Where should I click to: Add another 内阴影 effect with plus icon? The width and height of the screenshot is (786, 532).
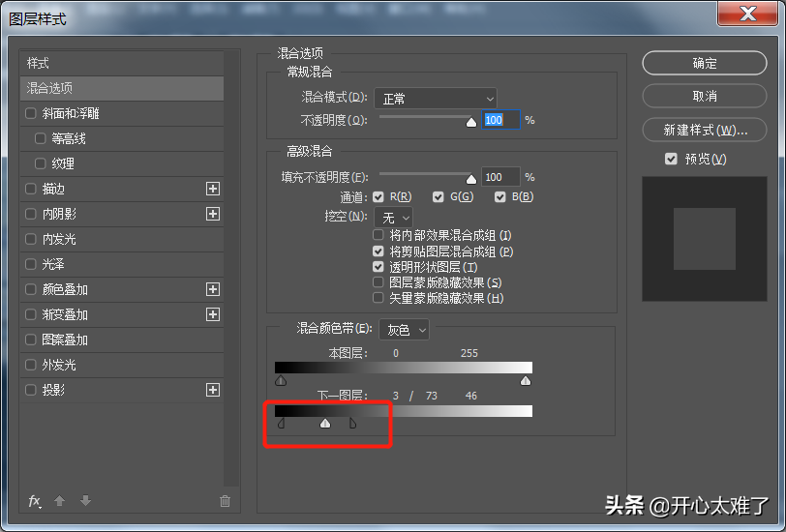point(213,214)
